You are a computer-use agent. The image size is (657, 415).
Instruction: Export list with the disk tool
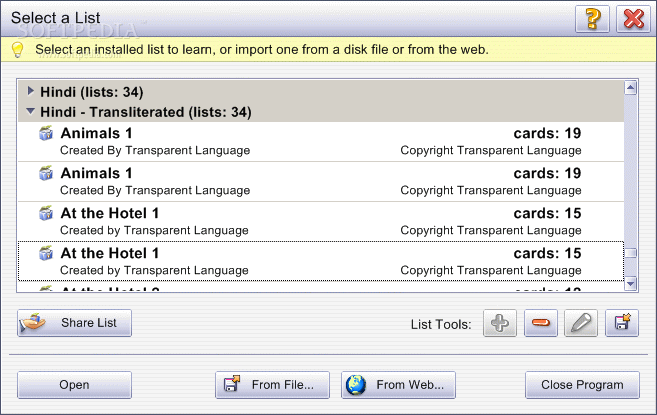[622, 323]
